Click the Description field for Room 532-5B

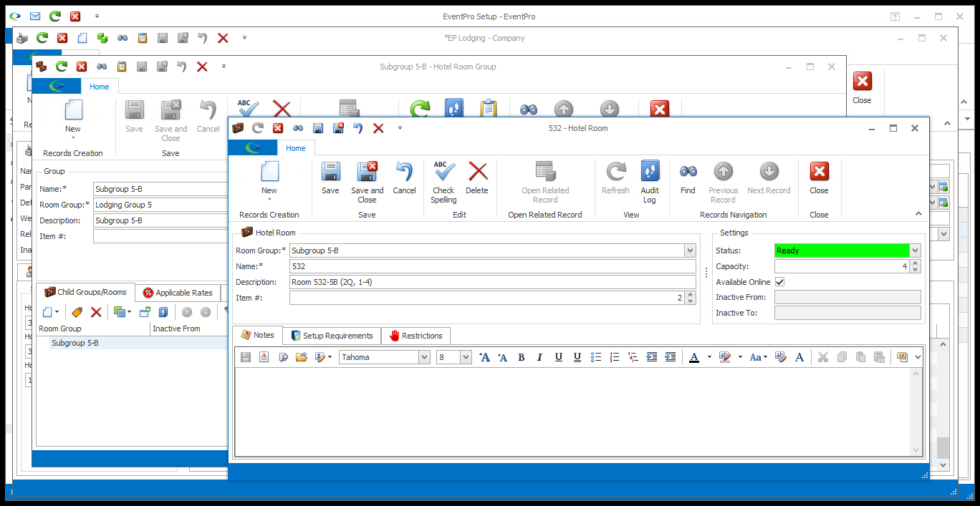(492, 282)
